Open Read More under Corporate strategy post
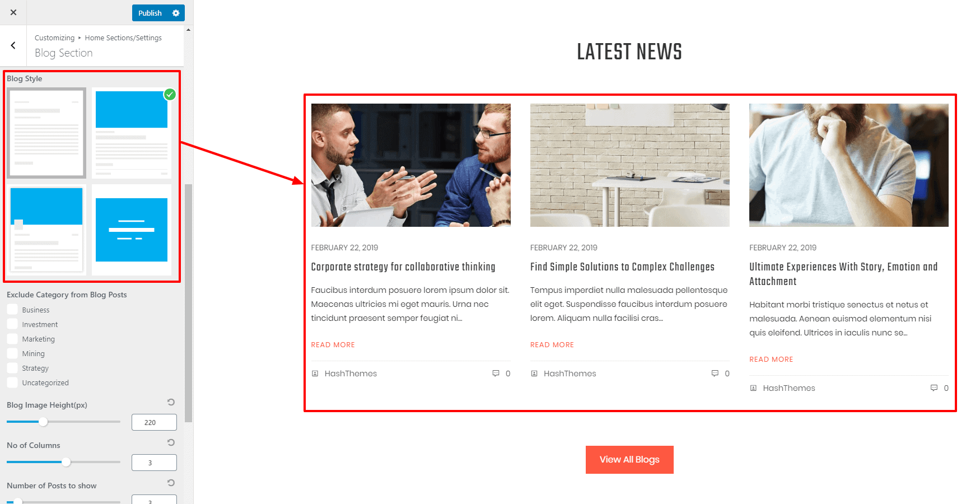 [x=333, y=345]
